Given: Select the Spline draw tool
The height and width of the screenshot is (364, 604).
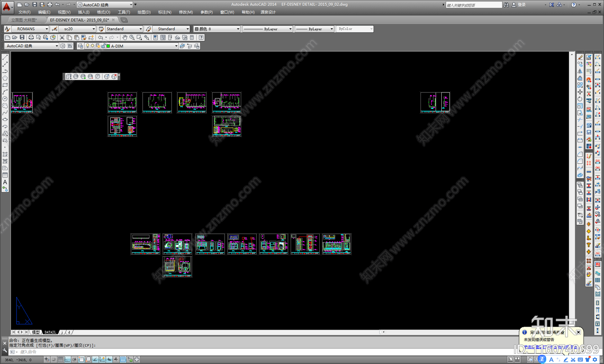Looking at the screenshot, I should tap(5, 113).
